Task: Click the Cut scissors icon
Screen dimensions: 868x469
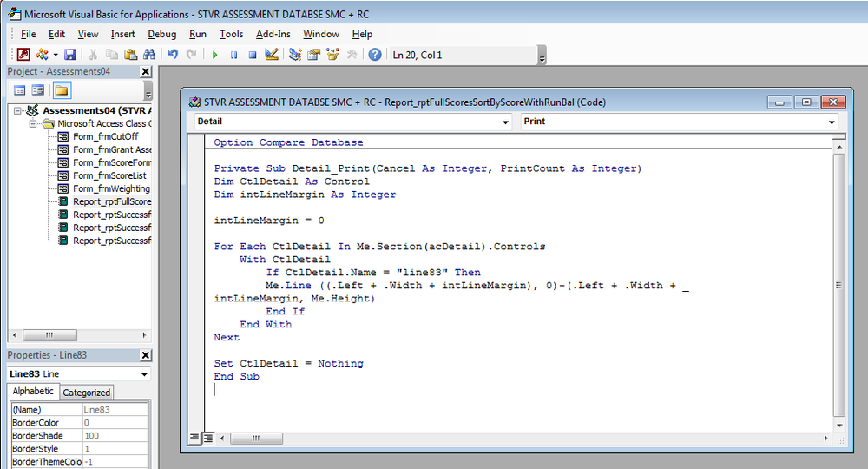Action: [x=93, y=54]
